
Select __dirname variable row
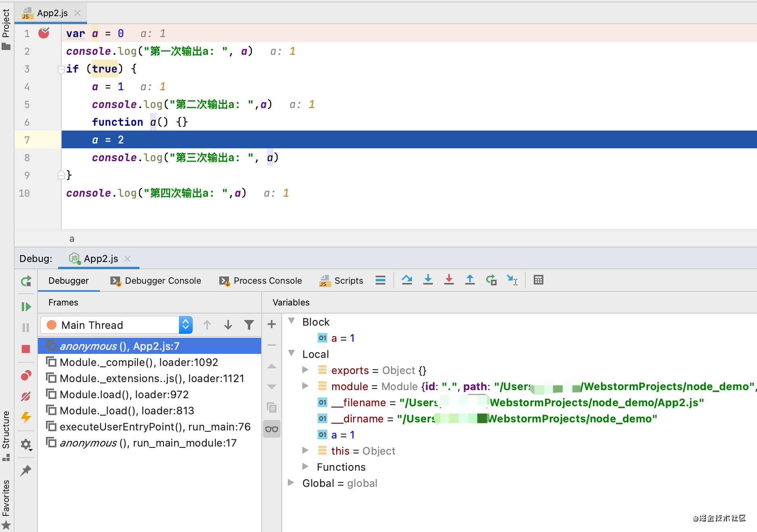519,418
